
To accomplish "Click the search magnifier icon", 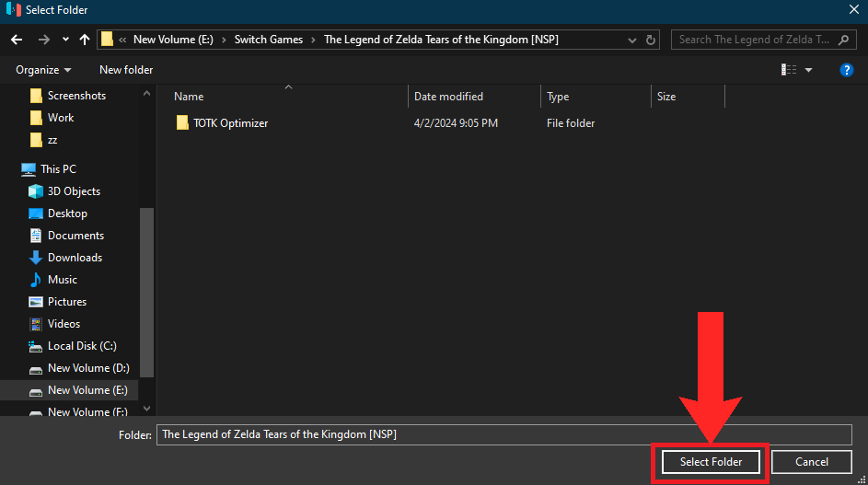I will coord(844,40).
